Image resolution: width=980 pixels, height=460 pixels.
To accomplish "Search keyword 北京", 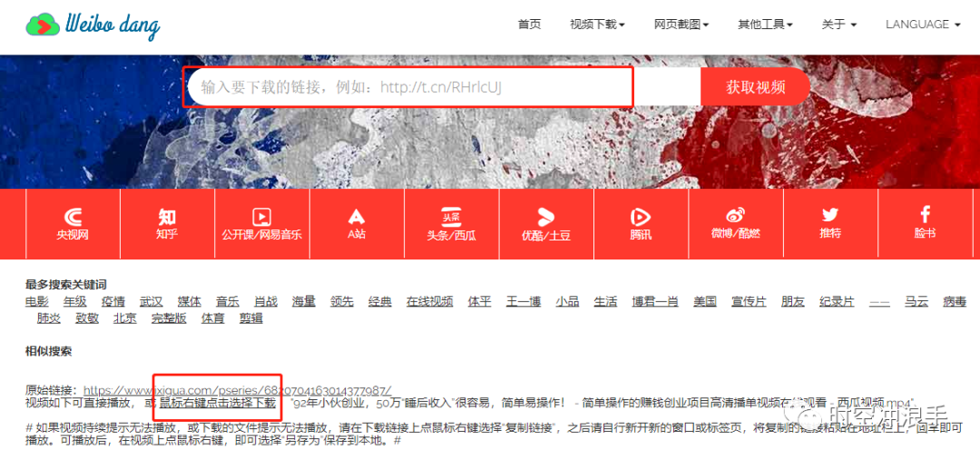I will click(x=125, y=318).
